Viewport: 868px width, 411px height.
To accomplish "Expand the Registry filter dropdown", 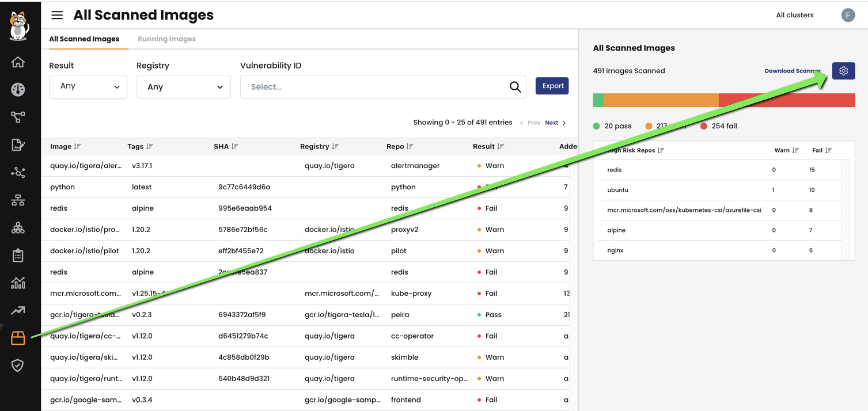I will tap(183, 87).
